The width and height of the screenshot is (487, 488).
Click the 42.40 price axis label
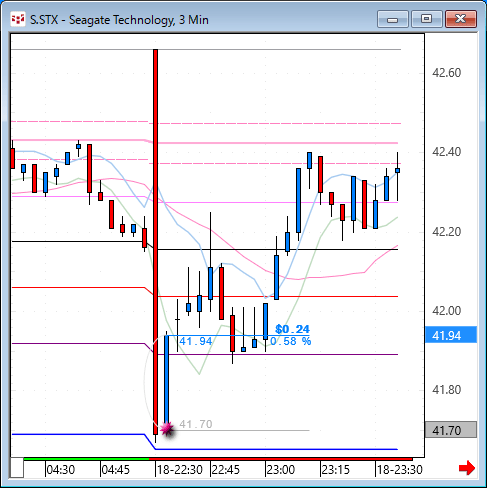pos(446,152)
